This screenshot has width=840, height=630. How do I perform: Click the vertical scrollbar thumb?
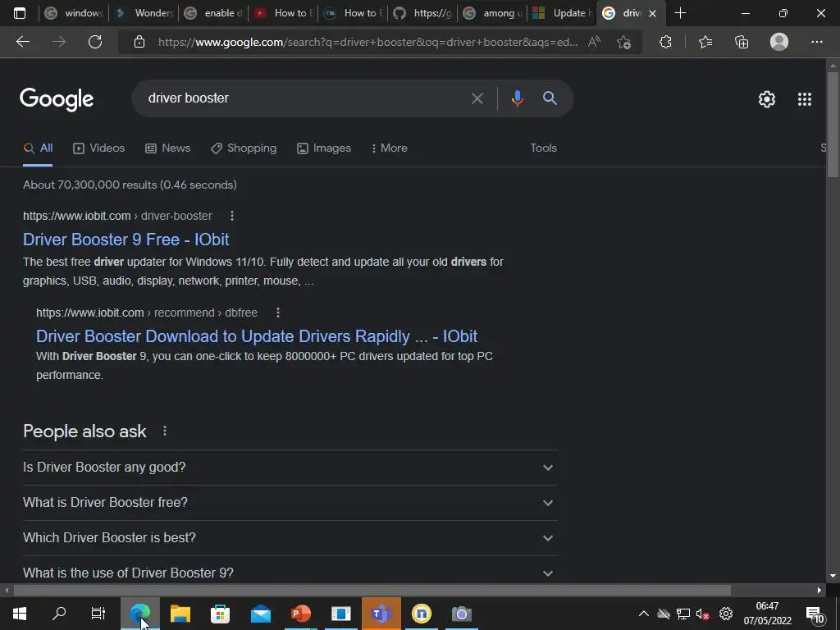[833, 125]
